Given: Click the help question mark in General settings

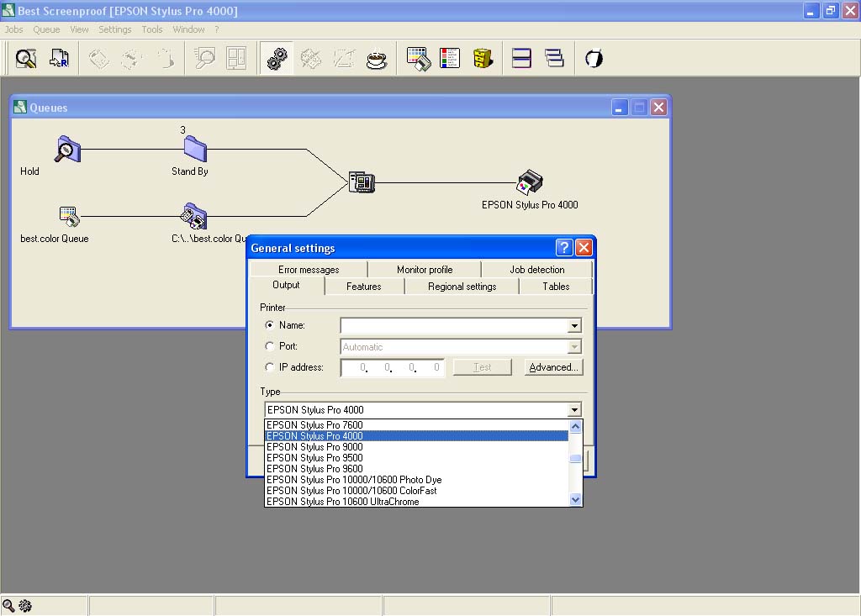Looking at the screenshot, I should [564, 248].
